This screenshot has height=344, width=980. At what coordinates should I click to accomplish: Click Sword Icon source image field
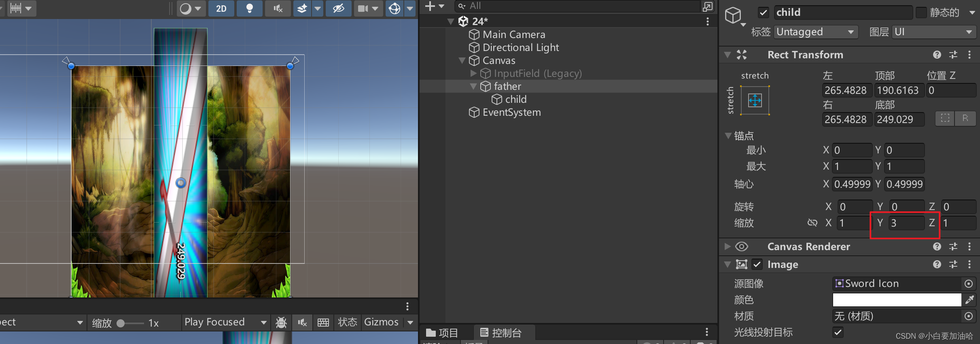tap(897, 284)
